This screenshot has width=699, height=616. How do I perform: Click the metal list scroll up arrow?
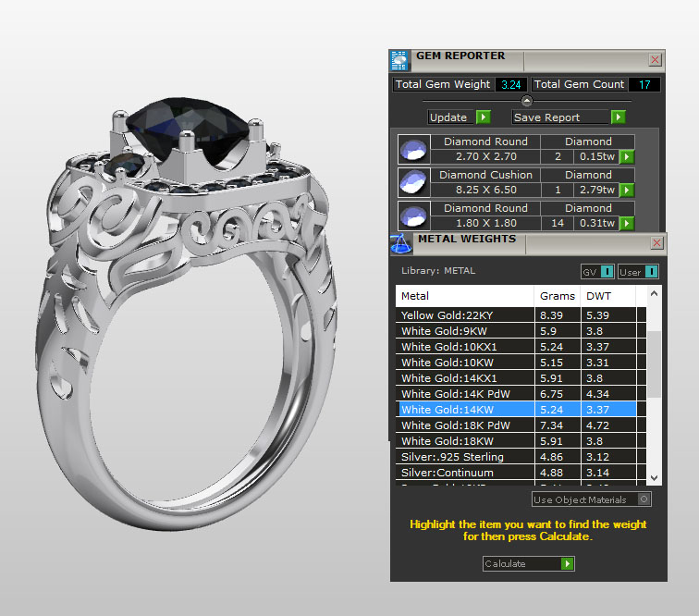coord(654,293)
